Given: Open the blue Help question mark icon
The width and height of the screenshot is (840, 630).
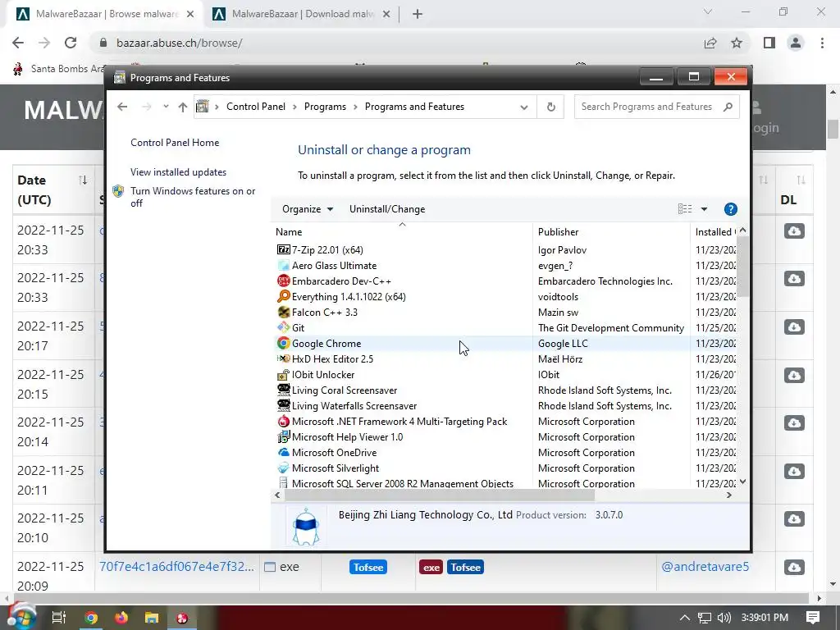Looking at the screenshot, I should click(x=730, y=209).
